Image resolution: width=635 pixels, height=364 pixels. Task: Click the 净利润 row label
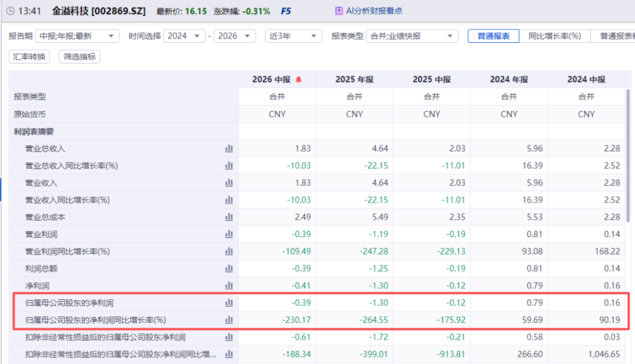pyautogui.click(x=37, y=285)
